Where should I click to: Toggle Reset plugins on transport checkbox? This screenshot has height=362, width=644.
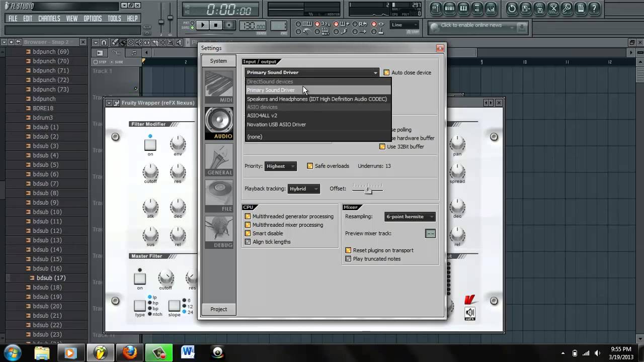pos(348,250)
